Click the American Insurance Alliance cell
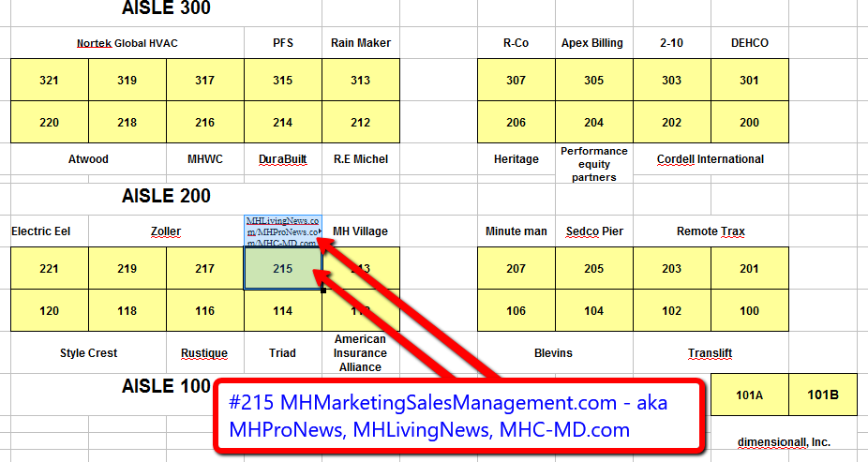The width and height of the screenshot is (868, 462). 360,353
